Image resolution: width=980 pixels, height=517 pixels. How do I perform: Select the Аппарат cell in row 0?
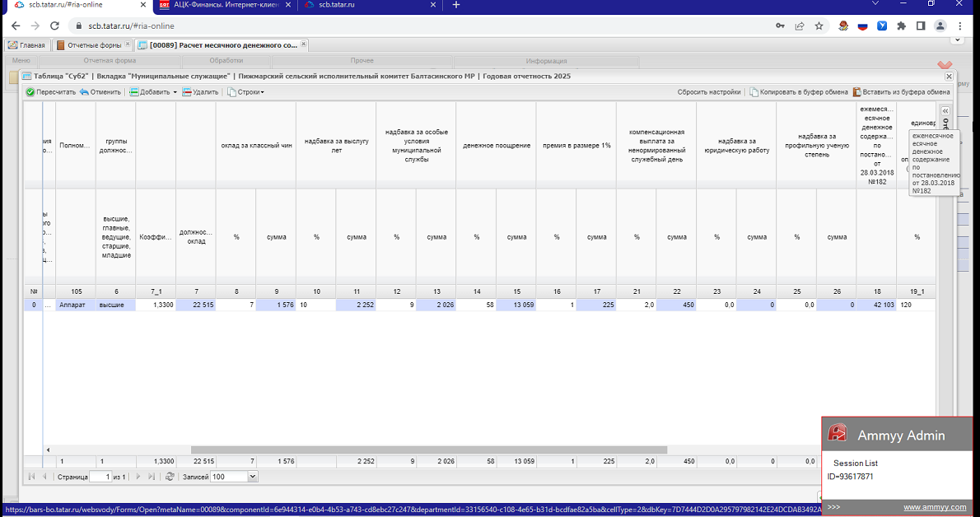click(76, 305)
